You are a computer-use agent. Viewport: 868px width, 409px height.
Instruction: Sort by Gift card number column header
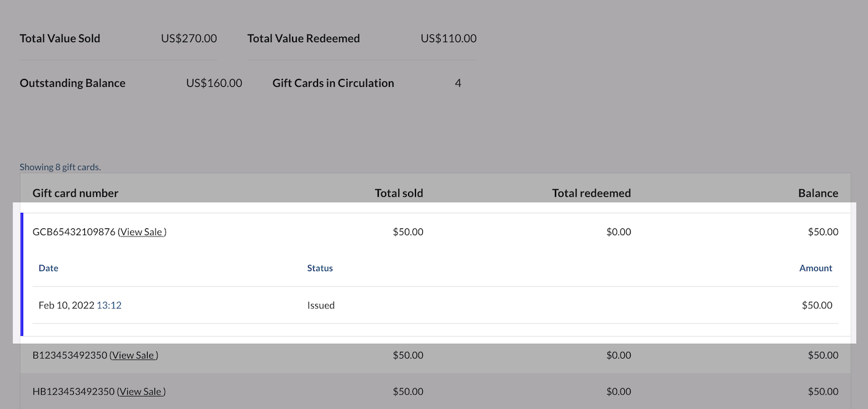(75, 193)
